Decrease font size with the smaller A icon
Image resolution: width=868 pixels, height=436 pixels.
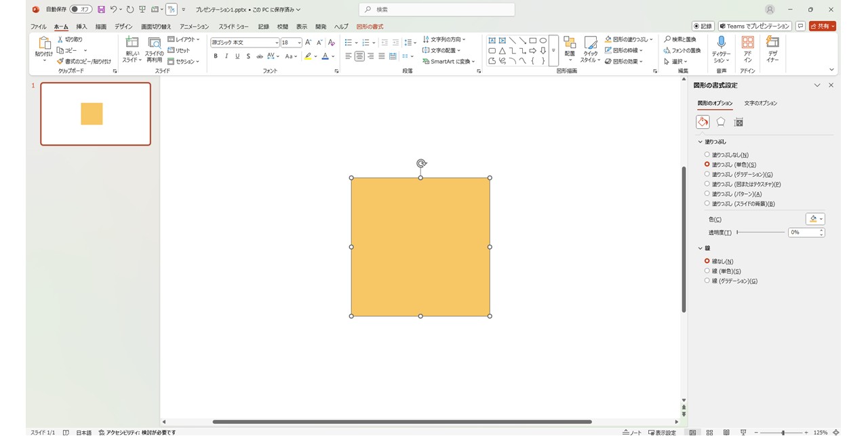pyautogui.click(x=319, y=43)
